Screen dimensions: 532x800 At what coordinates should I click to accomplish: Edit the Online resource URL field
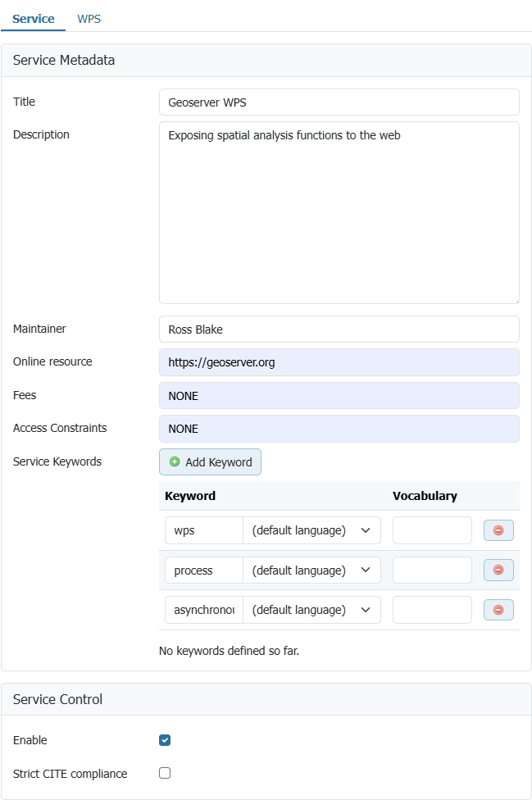click(339, 362)
